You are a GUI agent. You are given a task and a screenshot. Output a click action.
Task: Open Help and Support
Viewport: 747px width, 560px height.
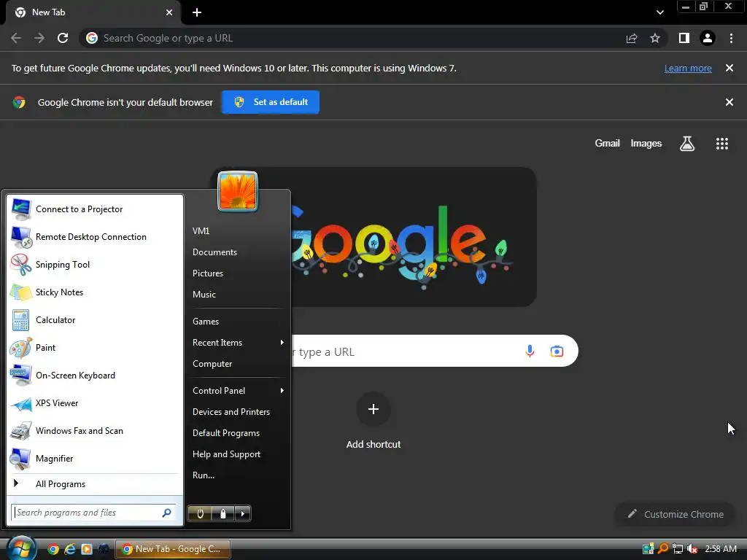pyautogui.click(x=239, y=454)
